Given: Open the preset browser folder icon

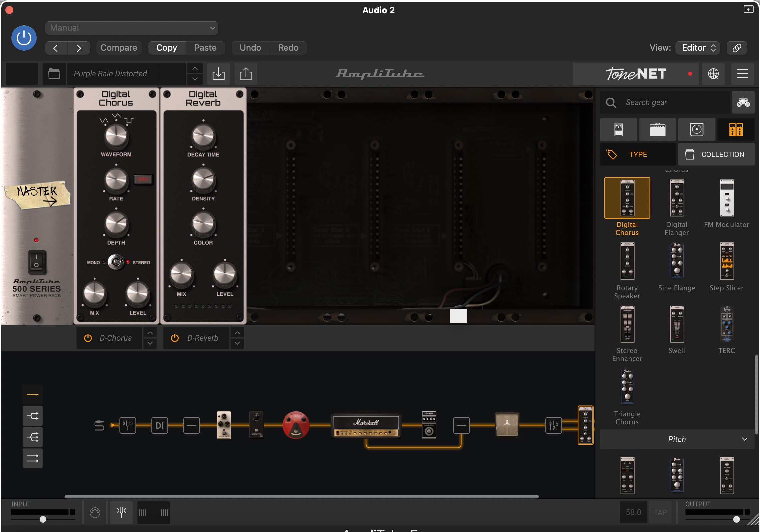Looking at the screenshot, I should coord(54,74).
